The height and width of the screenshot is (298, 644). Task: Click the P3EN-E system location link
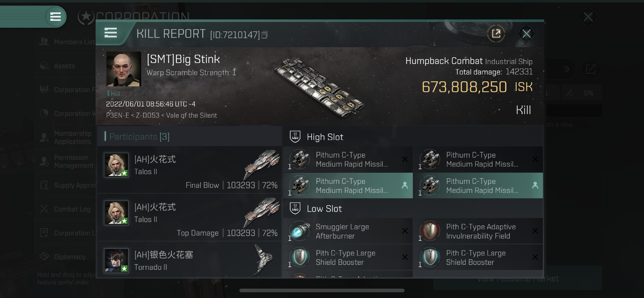coord(118,116)
